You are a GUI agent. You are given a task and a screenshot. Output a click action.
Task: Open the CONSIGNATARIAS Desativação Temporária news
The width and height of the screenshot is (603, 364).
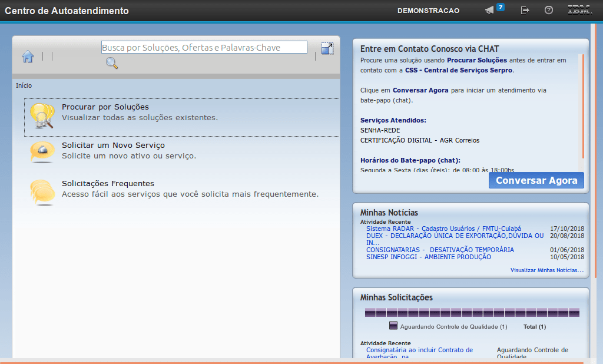pos(440,250)
